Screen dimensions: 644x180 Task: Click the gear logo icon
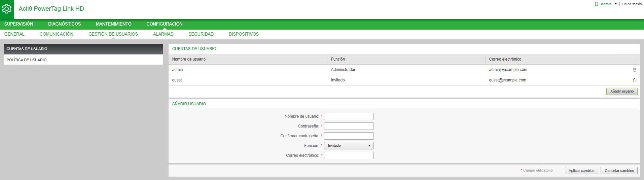click(7, 9)
